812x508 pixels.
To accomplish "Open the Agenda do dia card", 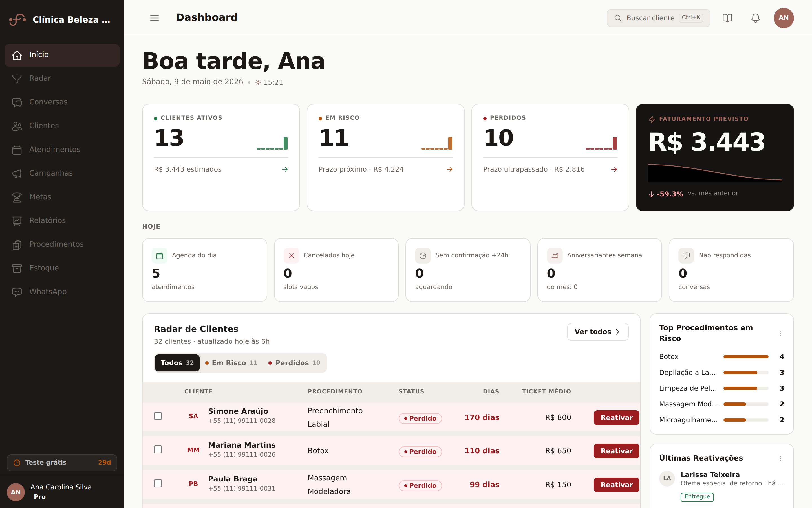I will point(205,270).
